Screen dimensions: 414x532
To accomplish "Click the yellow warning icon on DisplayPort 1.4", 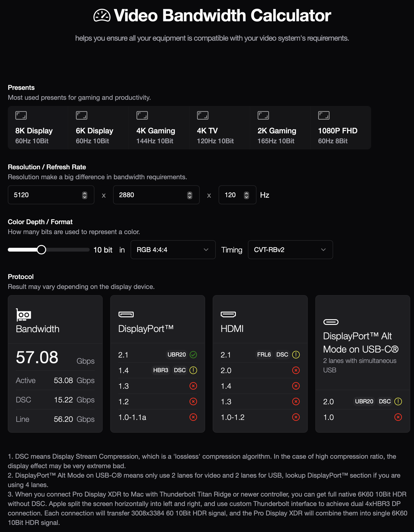I will (193, 370).
